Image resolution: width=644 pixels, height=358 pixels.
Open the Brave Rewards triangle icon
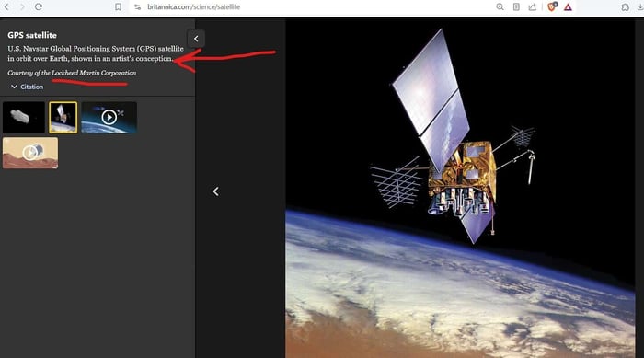pyautogui.click(x=568, y=7)
